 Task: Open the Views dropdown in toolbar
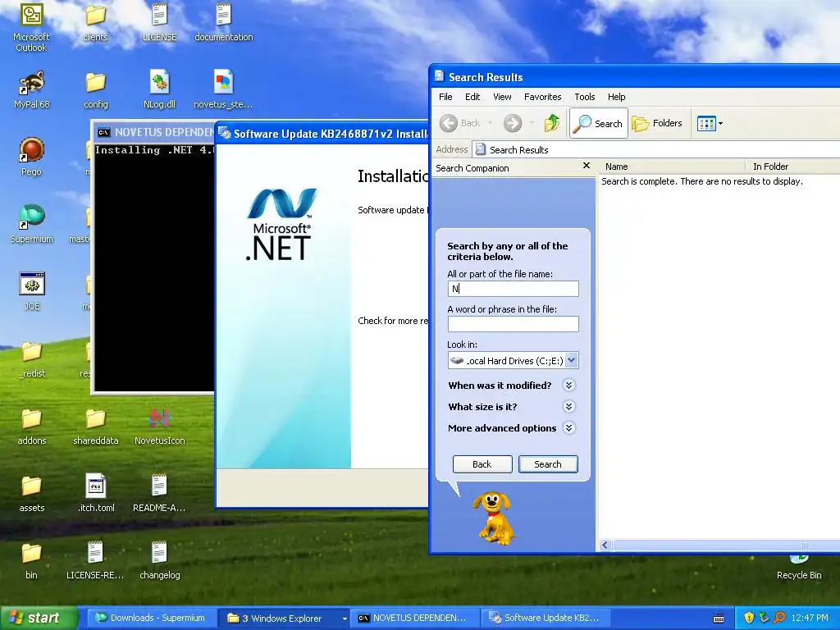pyautogui.click(x=710, y=123)
